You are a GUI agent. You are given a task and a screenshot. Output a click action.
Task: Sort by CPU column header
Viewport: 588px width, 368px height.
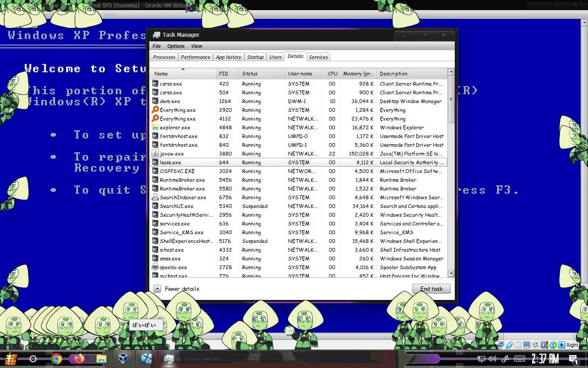point(331,74)
